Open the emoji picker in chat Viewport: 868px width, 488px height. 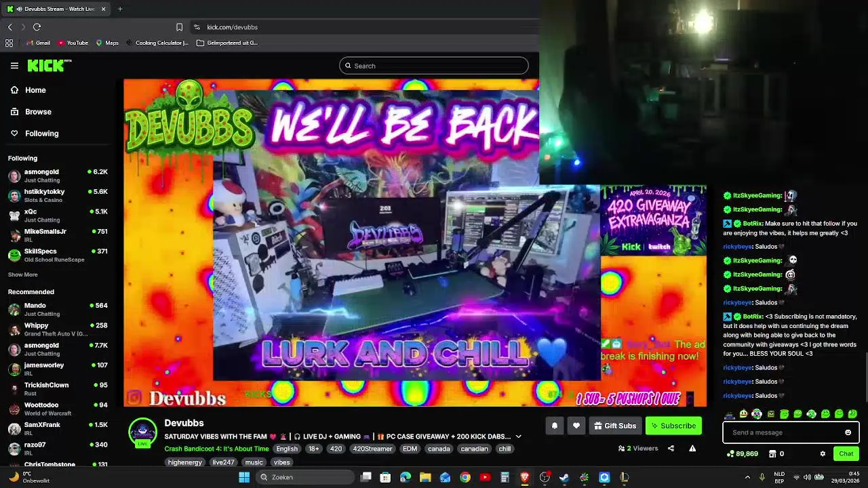point(848,432)
